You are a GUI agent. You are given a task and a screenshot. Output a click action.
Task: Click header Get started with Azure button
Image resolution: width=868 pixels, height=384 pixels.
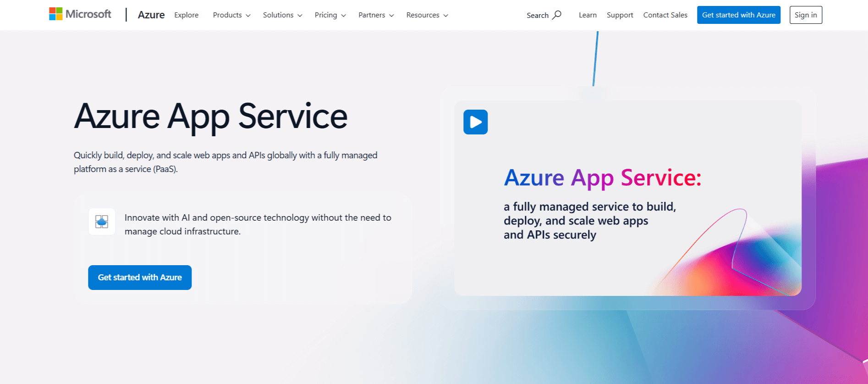coord(739,15)
